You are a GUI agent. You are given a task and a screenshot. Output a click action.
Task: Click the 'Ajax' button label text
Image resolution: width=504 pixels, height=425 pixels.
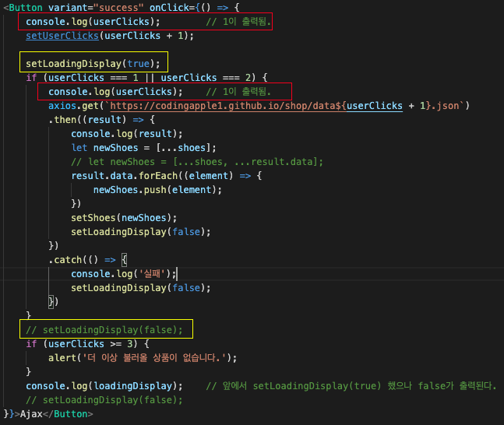click(31, 414)
